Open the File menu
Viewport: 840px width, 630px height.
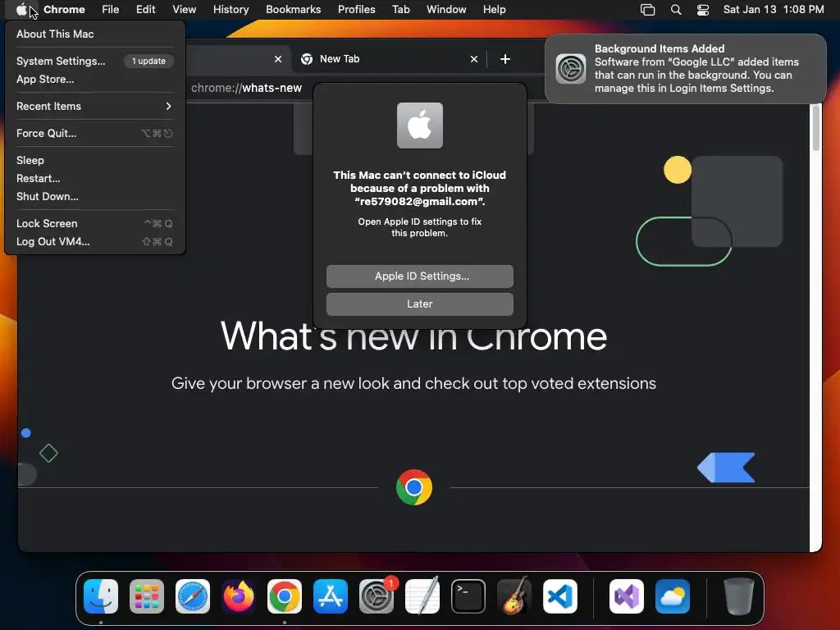(111, 10)
